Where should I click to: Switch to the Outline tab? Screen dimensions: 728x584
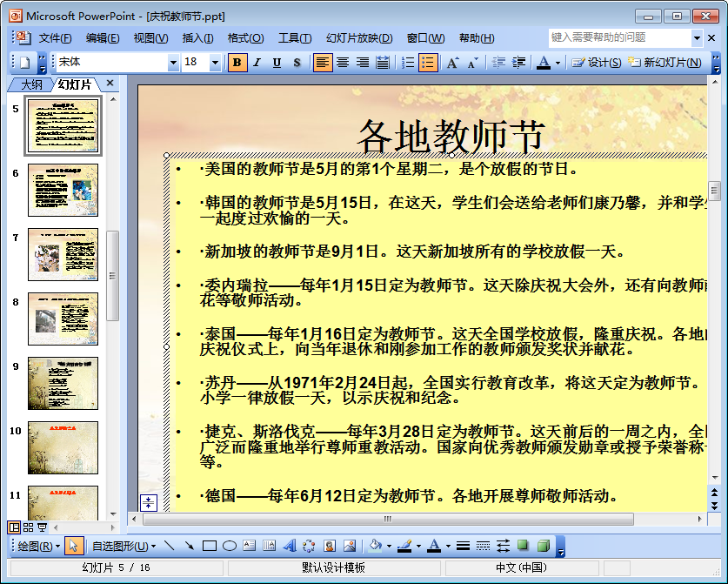tap(31, 84)
